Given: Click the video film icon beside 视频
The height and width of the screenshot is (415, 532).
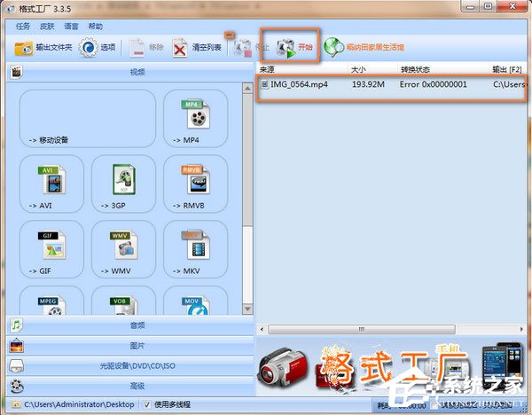Looking at the screenshot, I should pos(16,72).
